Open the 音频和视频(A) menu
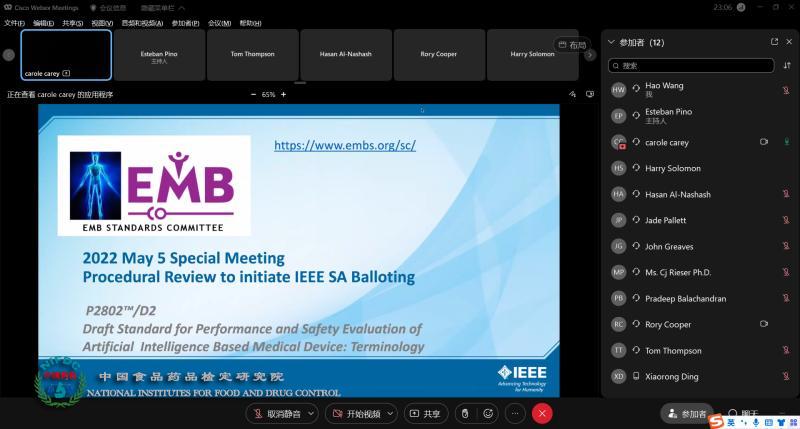 tap(142, 23)
